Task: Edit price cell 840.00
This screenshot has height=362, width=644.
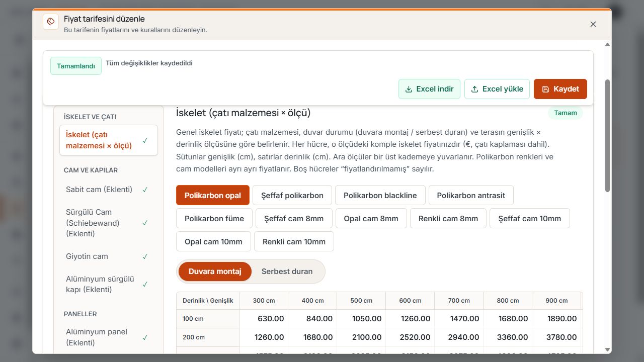Action: click(x=312, y=319)
